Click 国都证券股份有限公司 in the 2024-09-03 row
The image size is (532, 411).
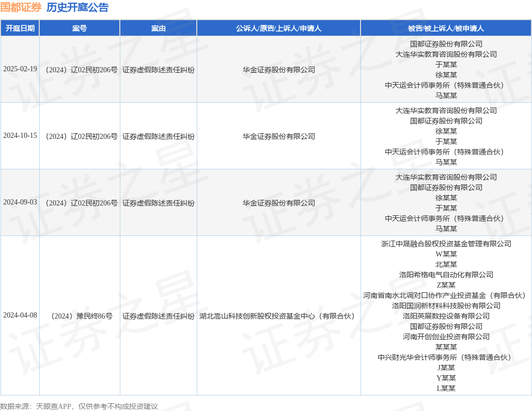(x=446, y=187)
